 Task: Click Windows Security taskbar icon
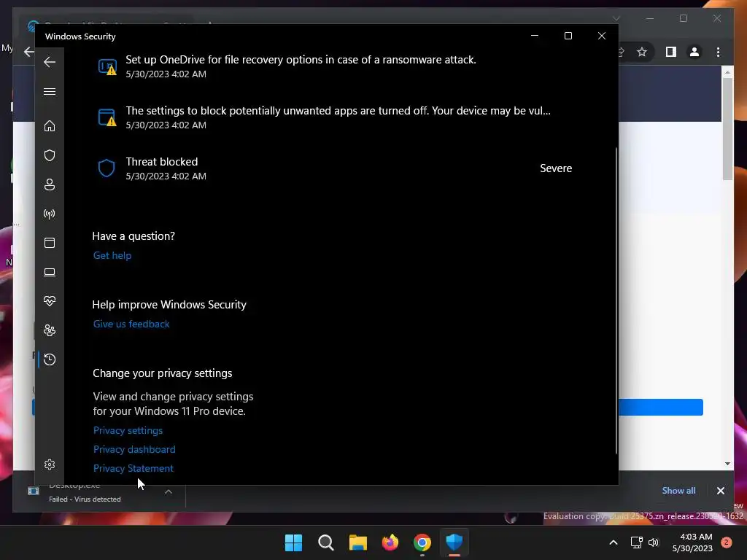coord(454,542)
